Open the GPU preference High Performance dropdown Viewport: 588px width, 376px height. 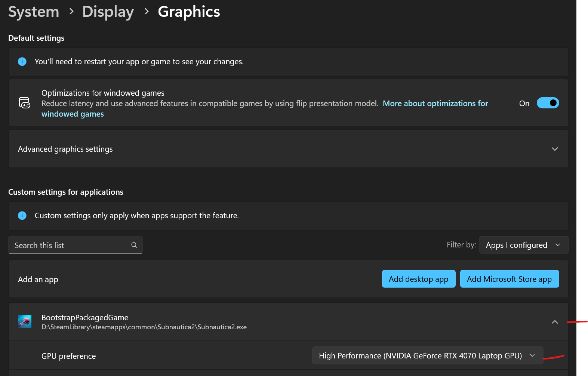428,356
